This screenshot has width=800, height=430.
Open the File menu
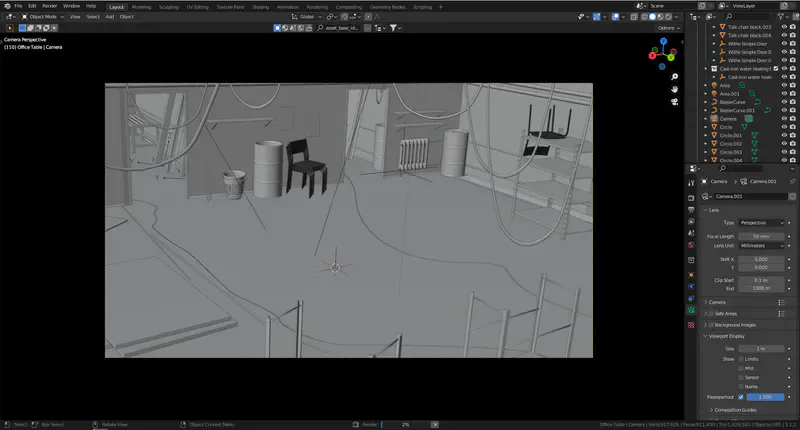pos(18,6)
